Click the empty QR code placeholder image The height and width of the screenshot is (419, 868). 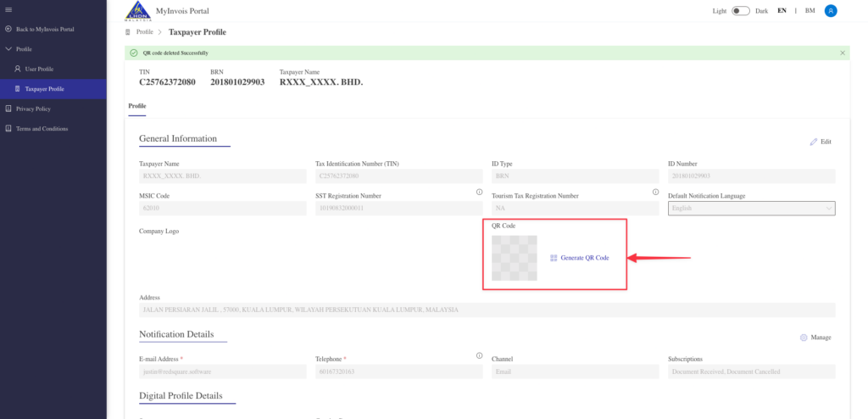click(515, 258)
